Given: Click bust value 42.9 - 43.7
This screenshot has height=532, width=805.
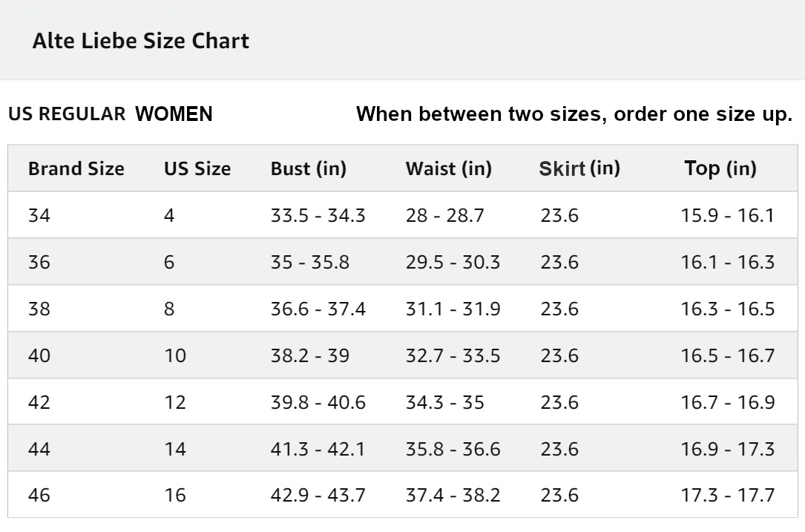Looking at the screenshot, I should [x=318, y=495].
